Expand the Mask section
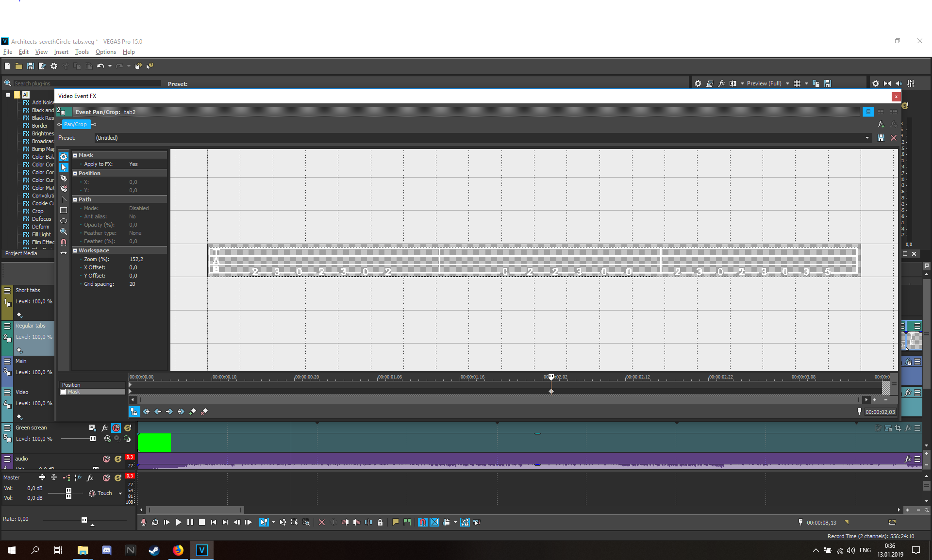This screenshot has height=560, width=932. 75,154
